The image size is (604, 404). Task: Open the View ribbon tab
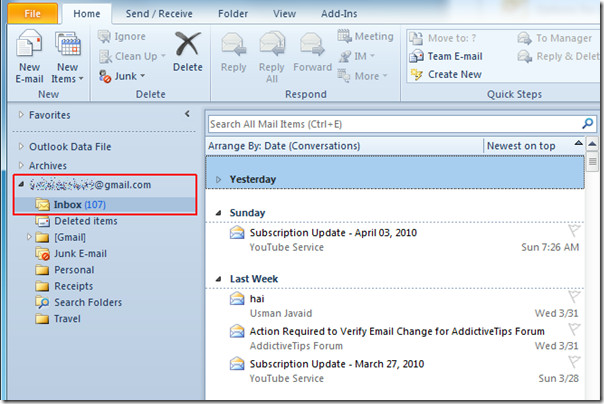pos(284,13)
